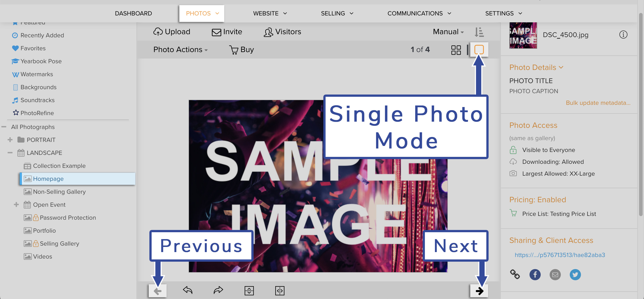Click the sort order icon next to Manual
Viewport: 644px width, 299px height.
479,32
